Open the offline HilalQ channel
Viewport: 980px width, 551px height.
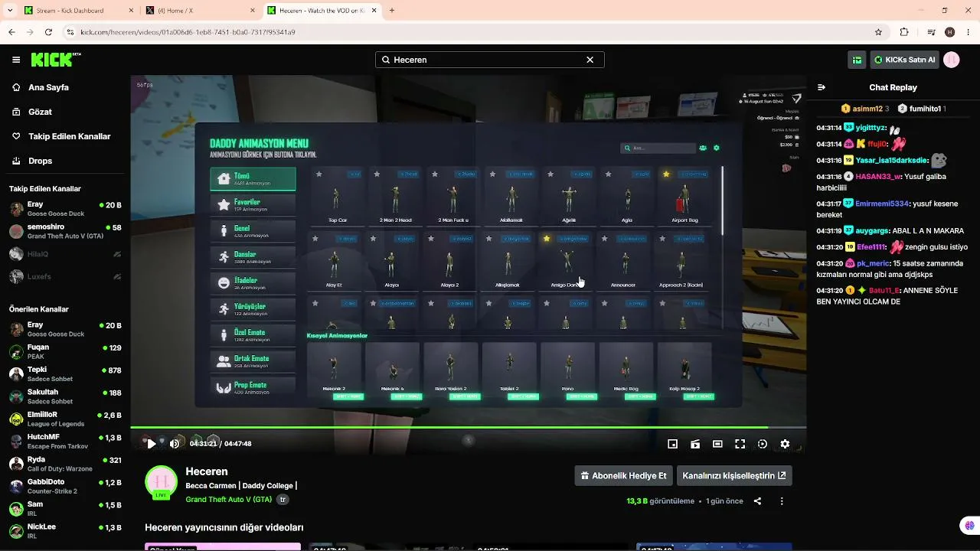[65, 254]
